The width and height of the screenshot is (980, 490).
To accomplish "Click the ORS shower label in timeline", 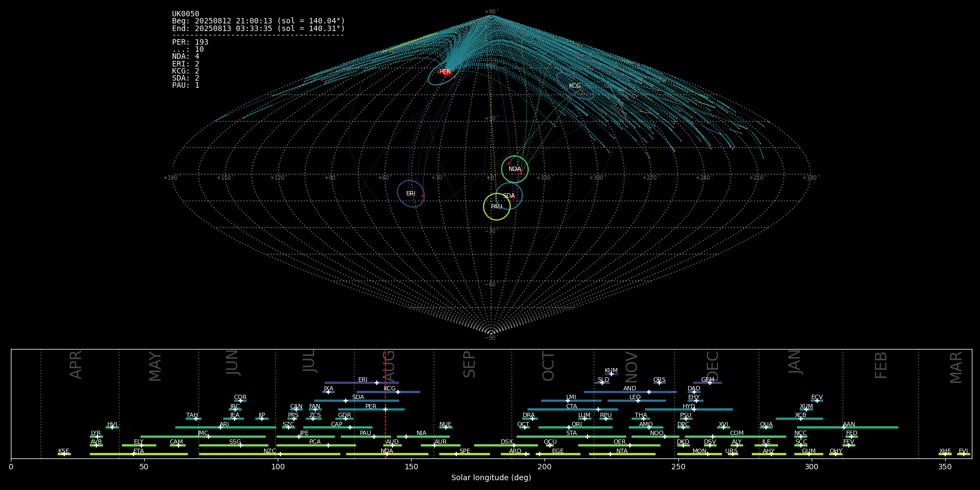I will coord(659,380).
